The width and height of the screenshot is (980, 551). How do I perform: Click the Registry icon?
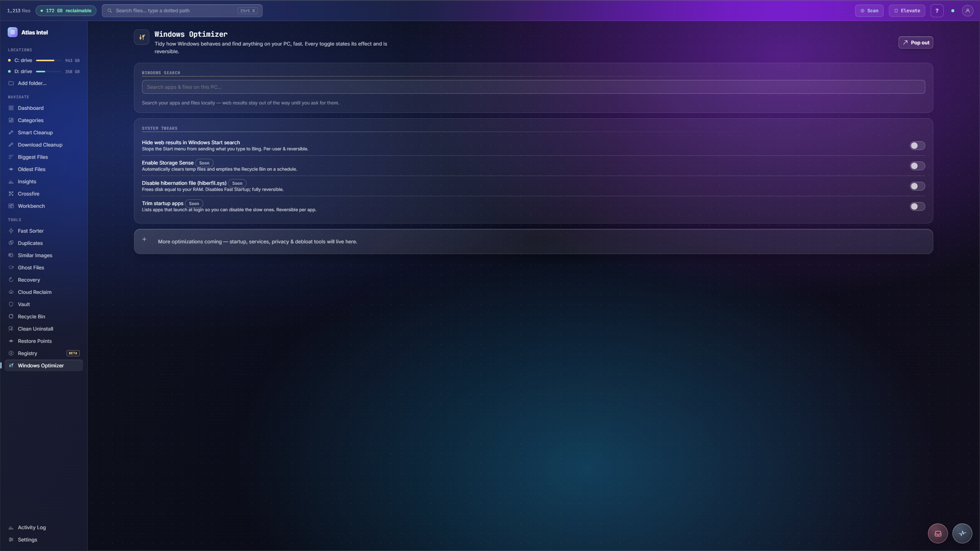(x=11, y=354)
